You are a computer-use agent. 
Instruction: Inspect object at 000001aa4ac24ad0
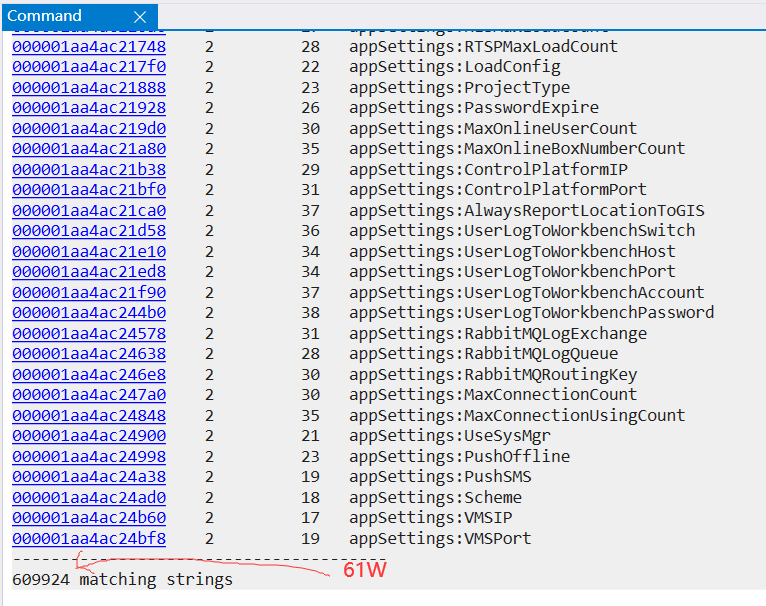pos(89,498)
